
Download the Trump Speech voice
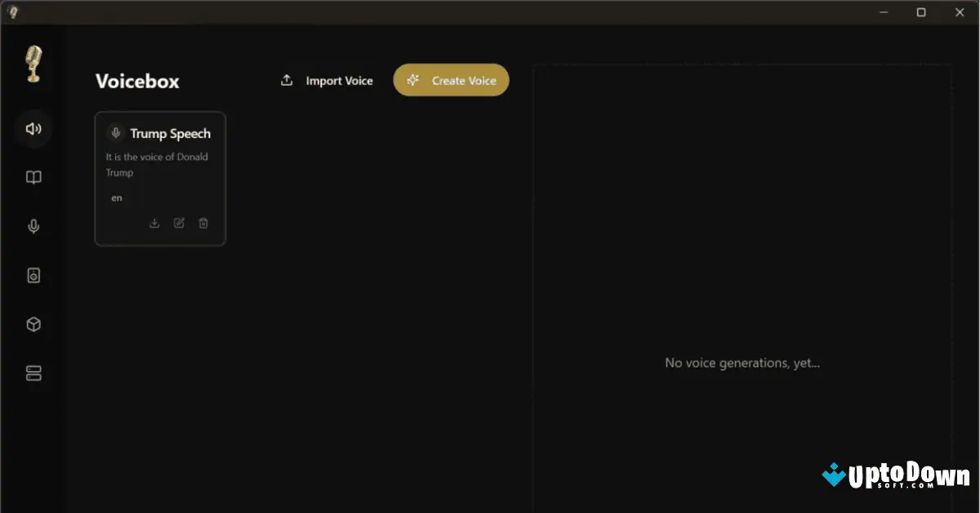154,223
